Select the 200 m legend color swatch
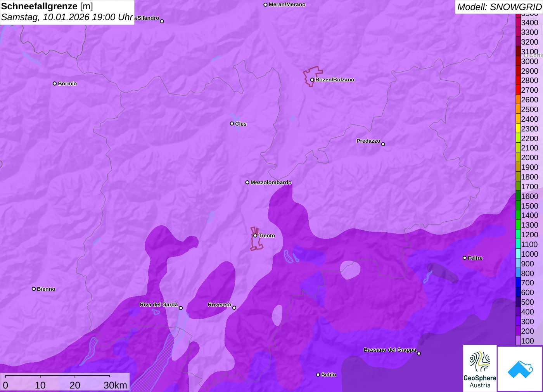Screen dimensions: 543x392 tap(518, 331)
